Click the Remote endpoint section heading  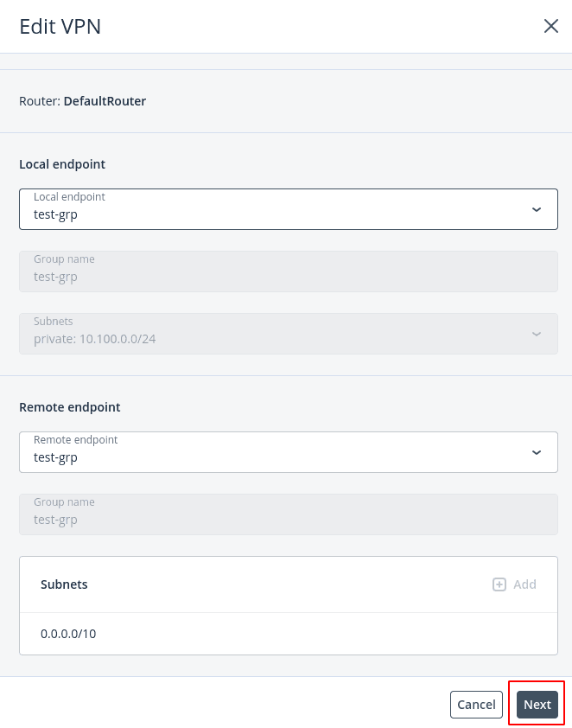point(70,406)
